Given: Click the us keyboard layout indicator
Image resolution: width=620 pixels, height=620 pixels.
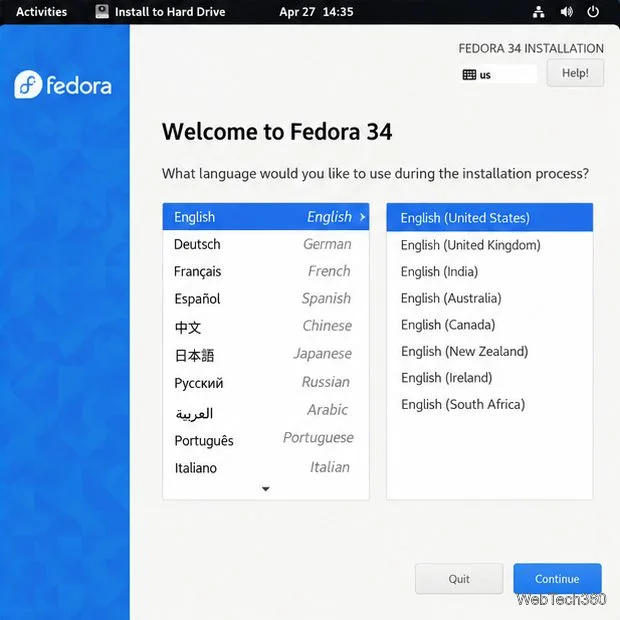Looking at the screenshot, I should pyautogui.click(x=499, y=74).
